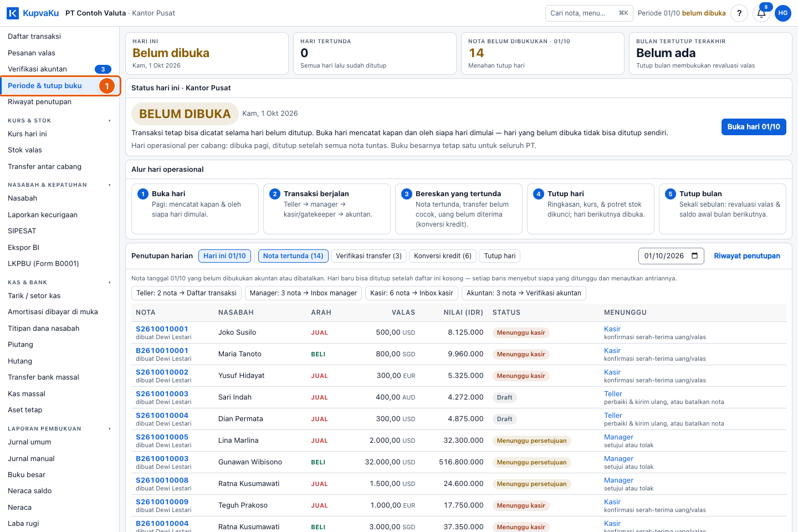Screen dimensions: 798x532
Task: Open Jurnal umum sidebar item
Action: [x=60, y=442]
